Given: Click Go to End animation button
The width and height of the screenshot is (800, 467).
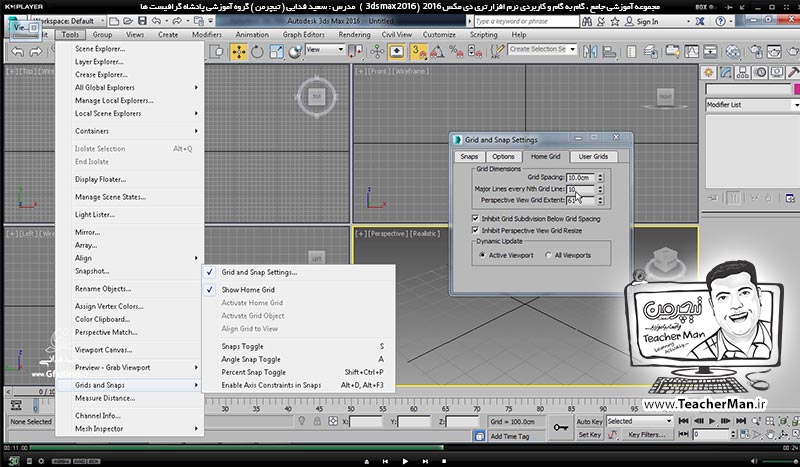Looking at the screenshot, I should click(741, 421).
